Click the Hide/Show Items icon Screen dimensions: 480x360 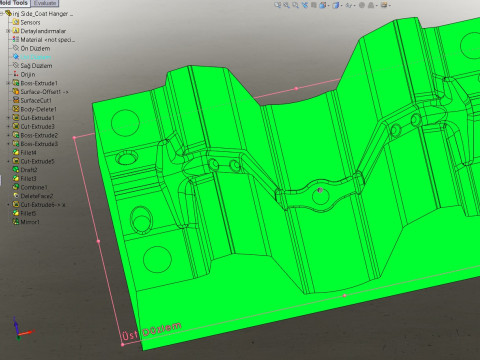(x=348, y=5)
